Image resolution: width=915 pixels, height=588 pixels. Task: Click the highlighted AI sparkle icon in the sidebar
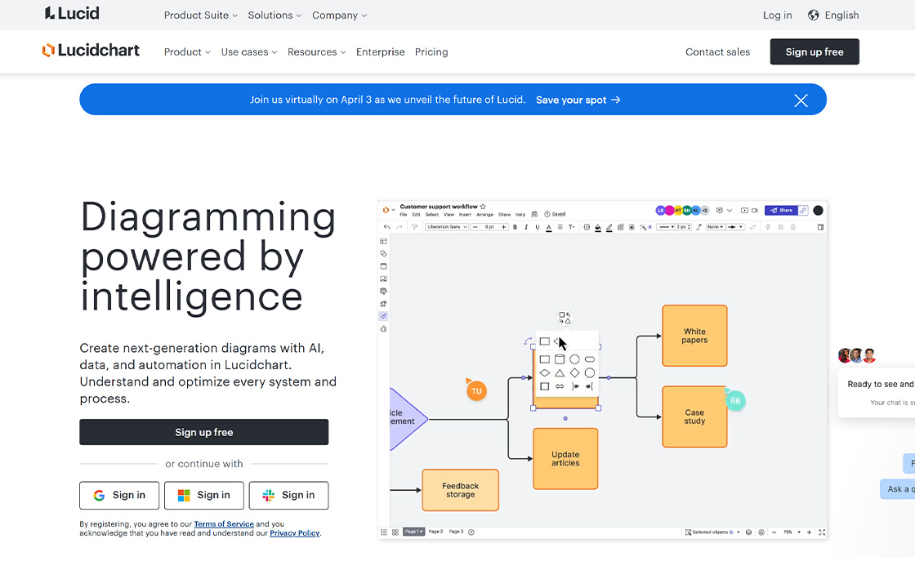coord(383,316)
